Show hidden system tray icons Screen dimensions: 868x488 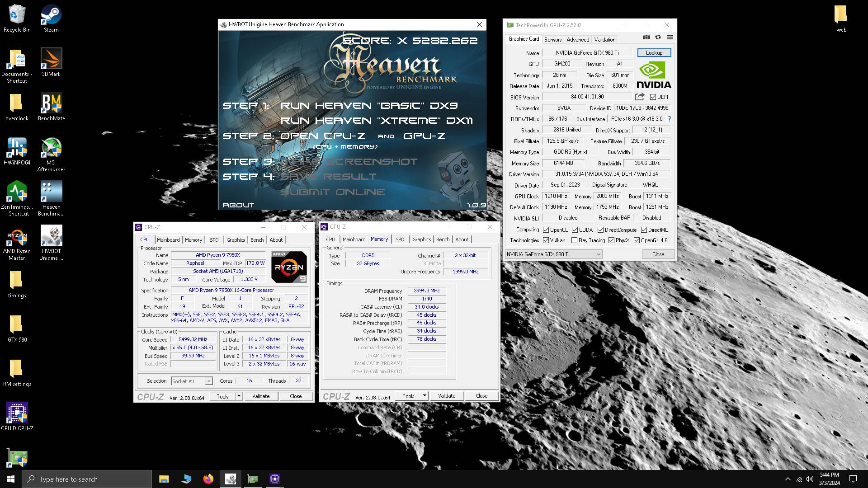(788, 479)
